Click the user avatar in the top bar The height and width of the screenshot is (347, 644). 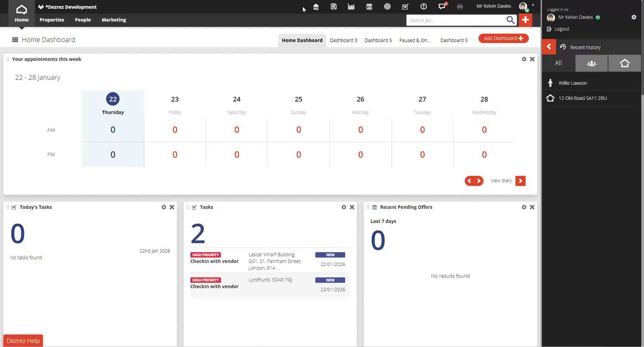tap(523, 7)
